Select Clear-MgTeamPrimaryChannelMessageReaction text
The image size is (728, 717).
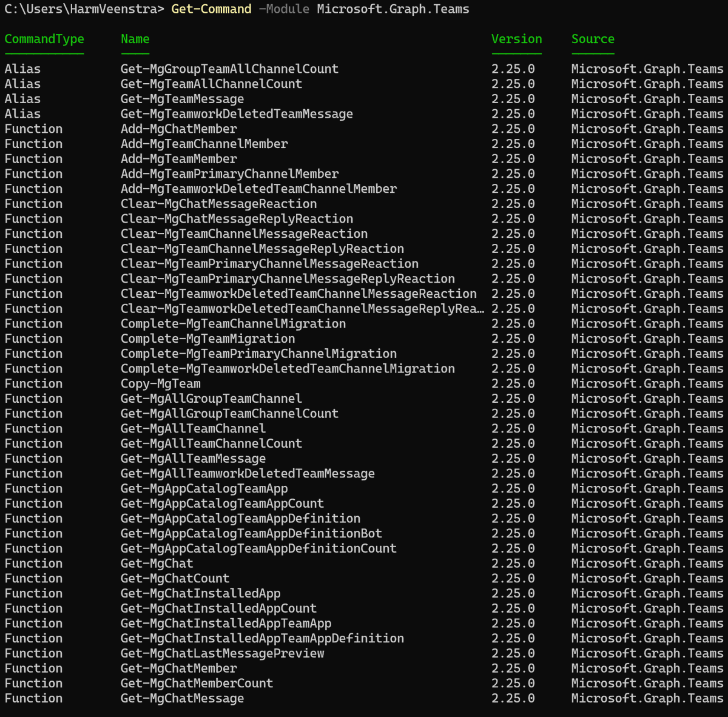270,264
